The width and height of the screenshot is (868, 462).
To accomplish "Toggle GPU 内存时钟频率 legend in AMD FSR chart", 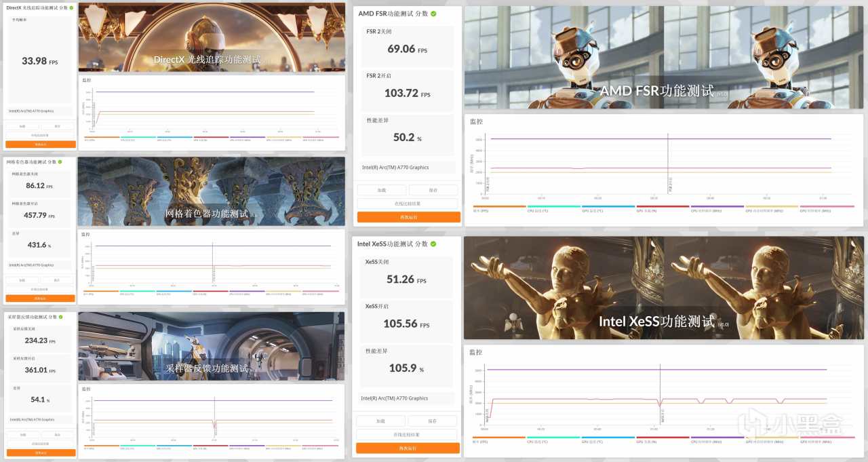I will pyautogui.click(x=772, y=208).
